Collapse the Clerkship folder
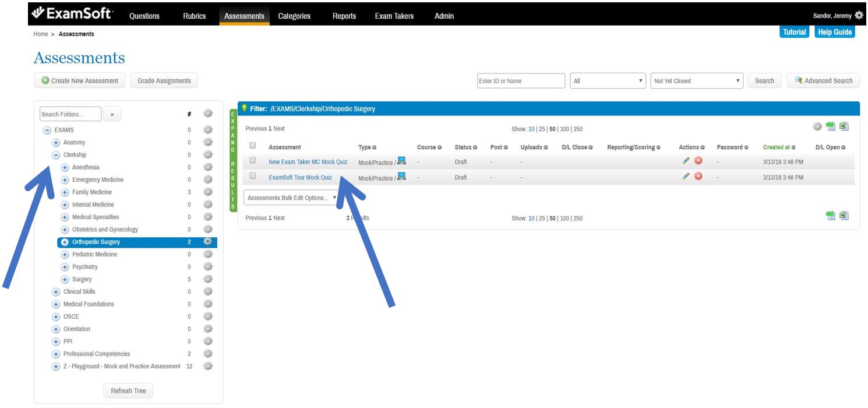Viewport: 868px width, 408px height. click(x=56, y=155)
